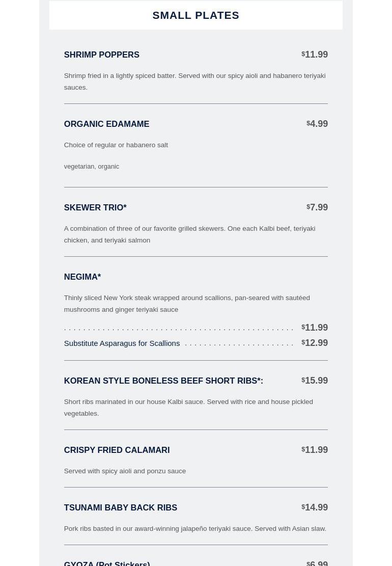Select the Tsunami Baby Back Ribs title
The height and width of the screenshot is (566, 392).
121,507
